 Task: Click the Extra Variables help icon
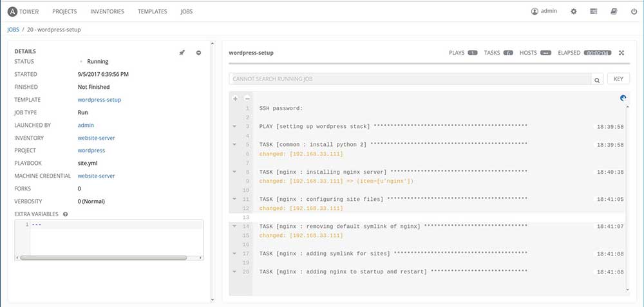[x=66, y=214]
